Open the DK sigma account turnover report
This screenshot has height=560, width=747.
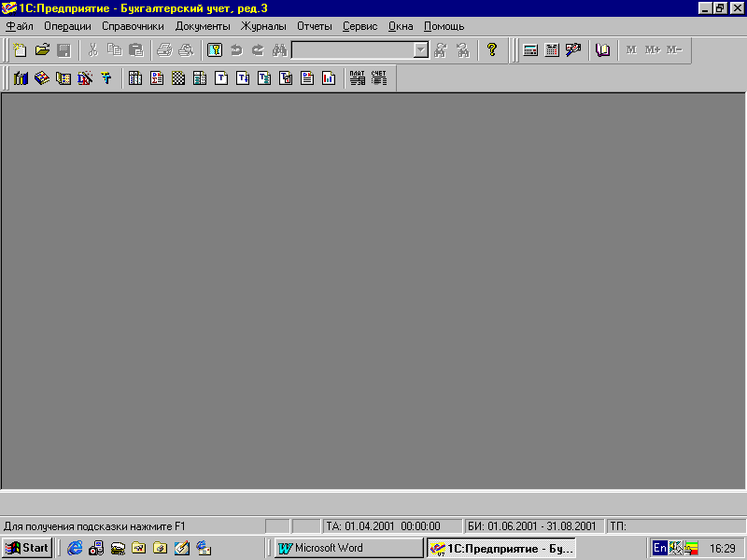(157, 78)
